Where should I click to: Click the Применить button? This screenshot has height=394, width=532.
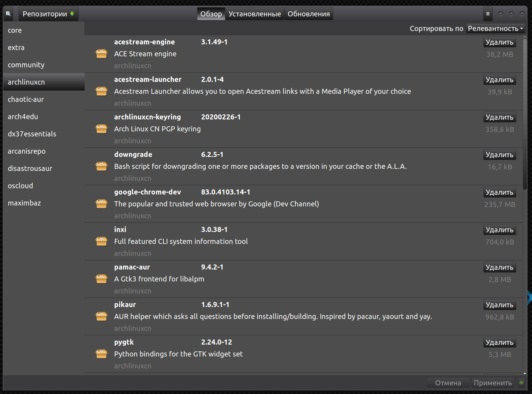click(x=493, y=383)
